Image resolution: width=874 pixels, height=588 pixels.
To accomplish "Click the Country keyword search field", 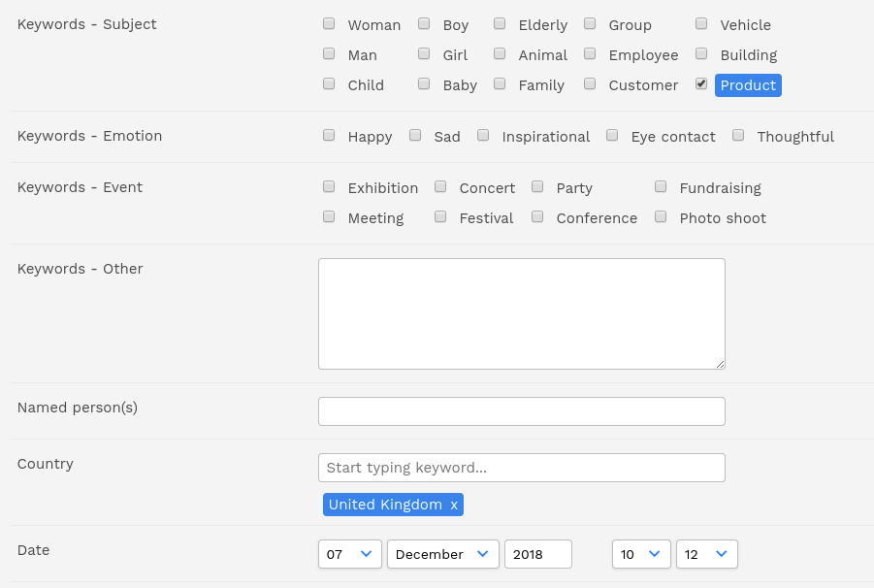I will point(522,468).
